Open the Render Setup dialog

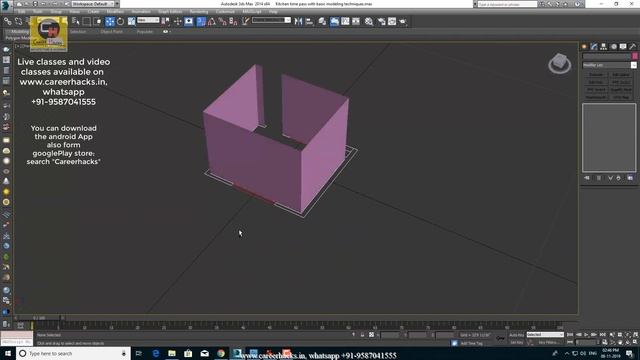[x=382, y=21]
